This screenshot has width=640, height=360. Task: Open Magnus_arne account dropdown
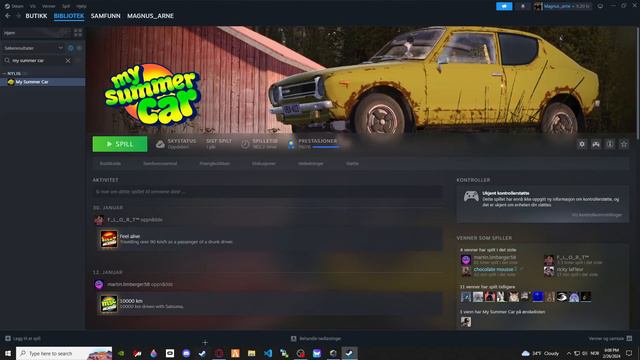coord(562,6)
